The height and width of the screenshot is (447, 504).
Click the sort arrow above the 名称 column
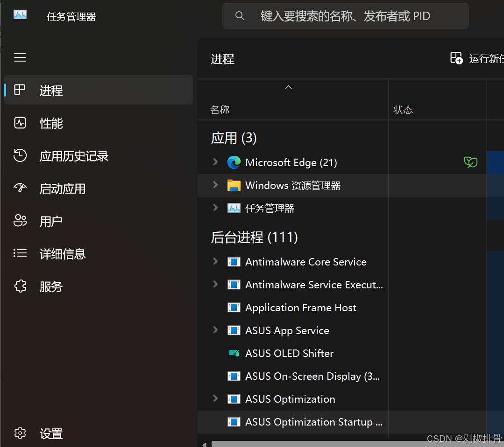tap(288, 87)
